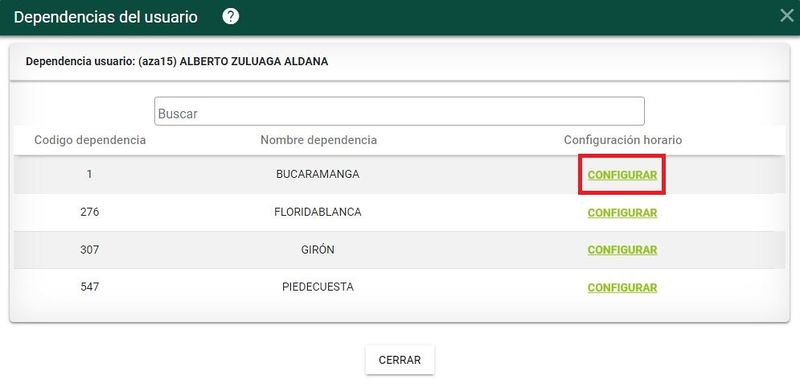Open CONFIGURAR link for FLORIDABLANCA
The height and width of the screenshot is (388, 800).
622,213
